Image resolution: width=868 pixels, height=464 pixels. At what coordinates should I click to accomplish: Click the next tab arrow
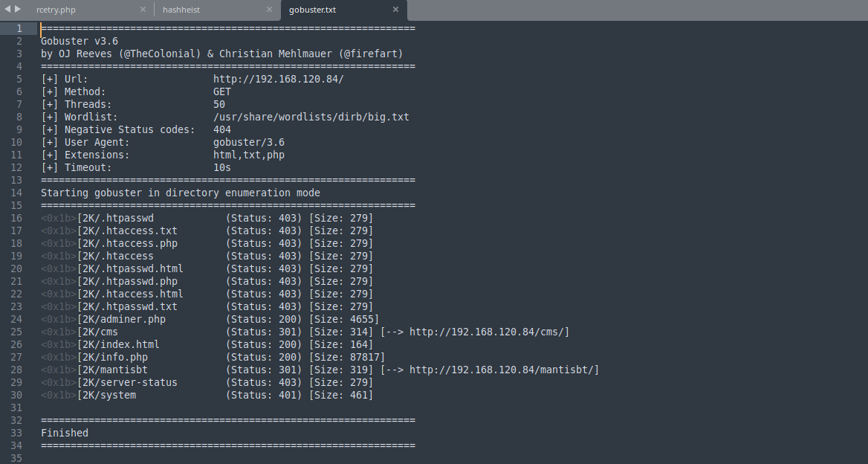tap(18, 10)
